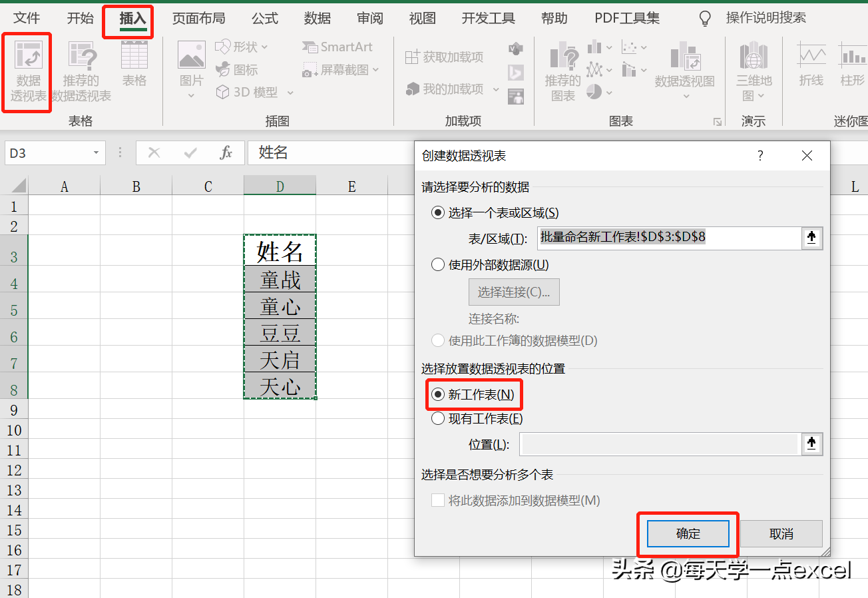Switch to the 开始 tab

tap(80, 18)
